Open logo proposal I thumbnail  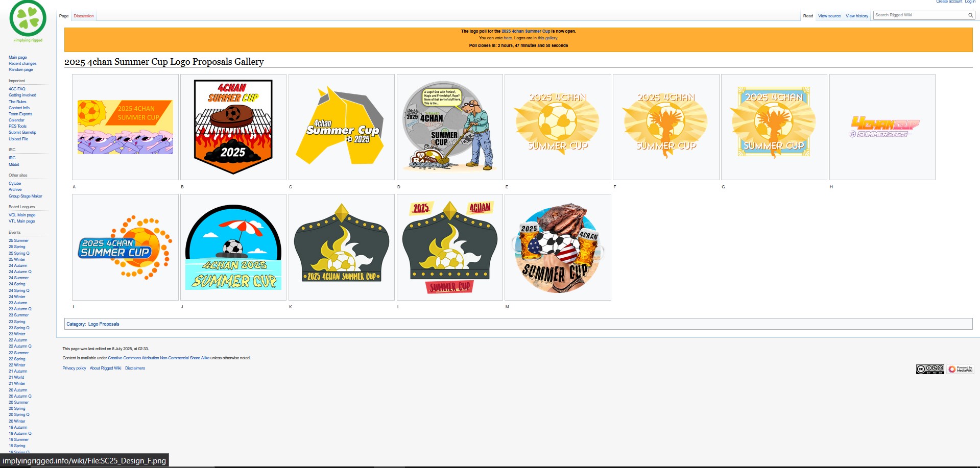[125, 247]
